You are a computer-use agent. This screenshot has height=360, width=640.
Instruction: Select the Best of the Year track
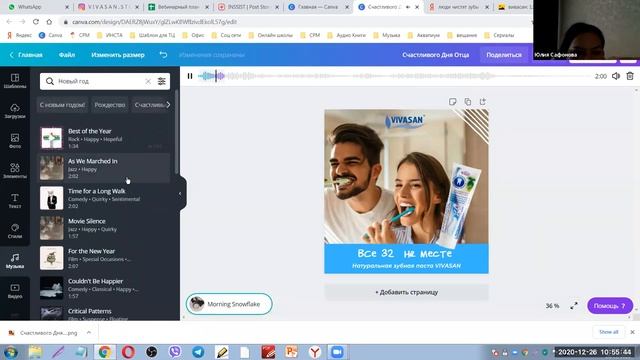(104, 138)
